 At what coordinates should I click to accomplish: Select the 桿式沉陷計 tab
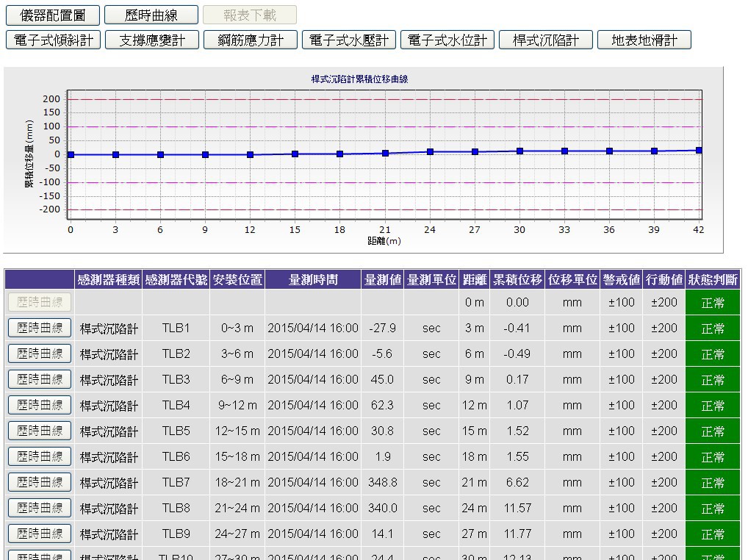(x=546, y=40)
